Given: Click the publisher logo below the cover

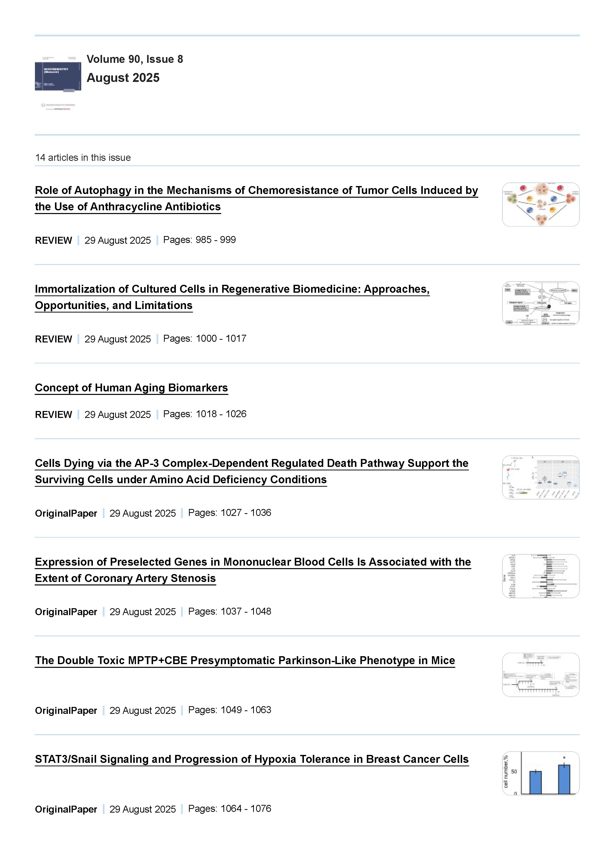Looking at the screenshot, I should pyautogui.click(x=58, y=107).
